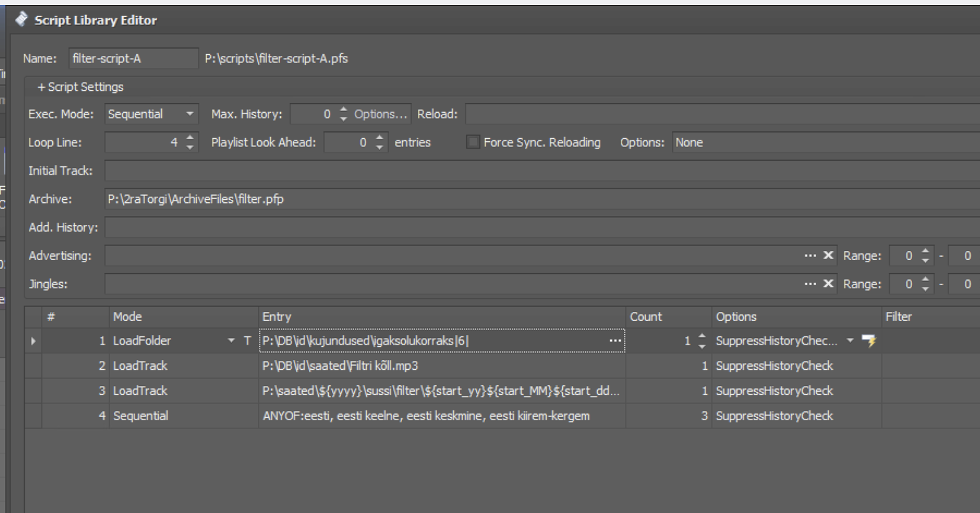Open the LoadFolder mode dropdown arrow
The image size is (980, 513).
(x=231, y=341)
